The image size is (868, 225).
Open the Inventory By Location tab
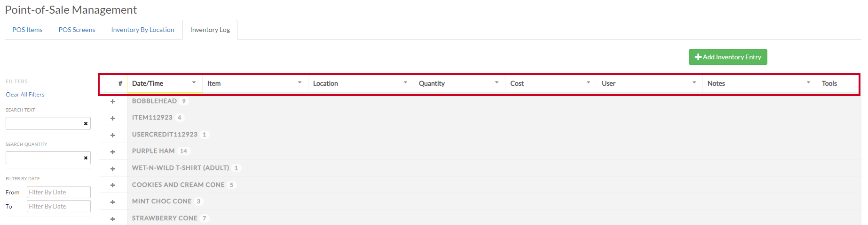click(142, 30)
